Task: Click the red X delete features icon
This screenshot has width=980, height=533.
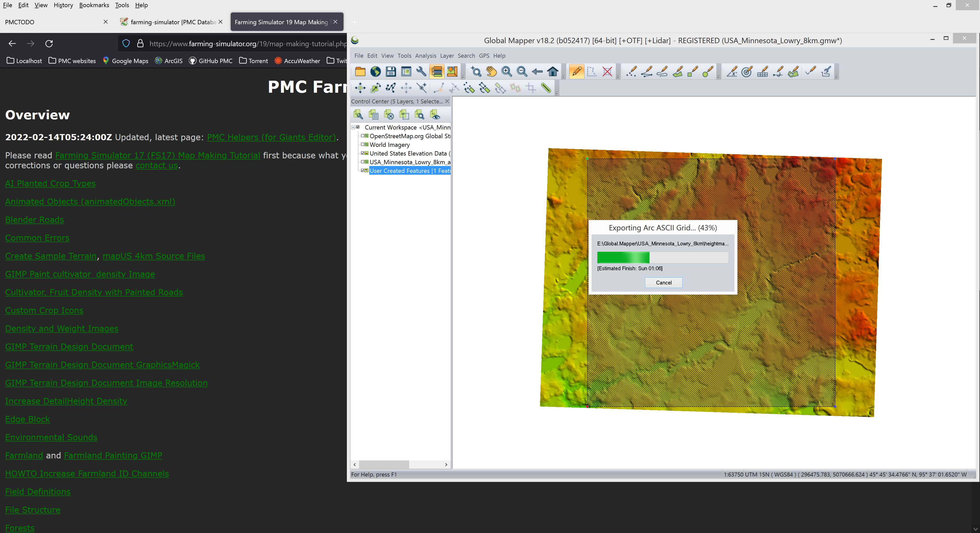Action: click(x=608, y=72)
